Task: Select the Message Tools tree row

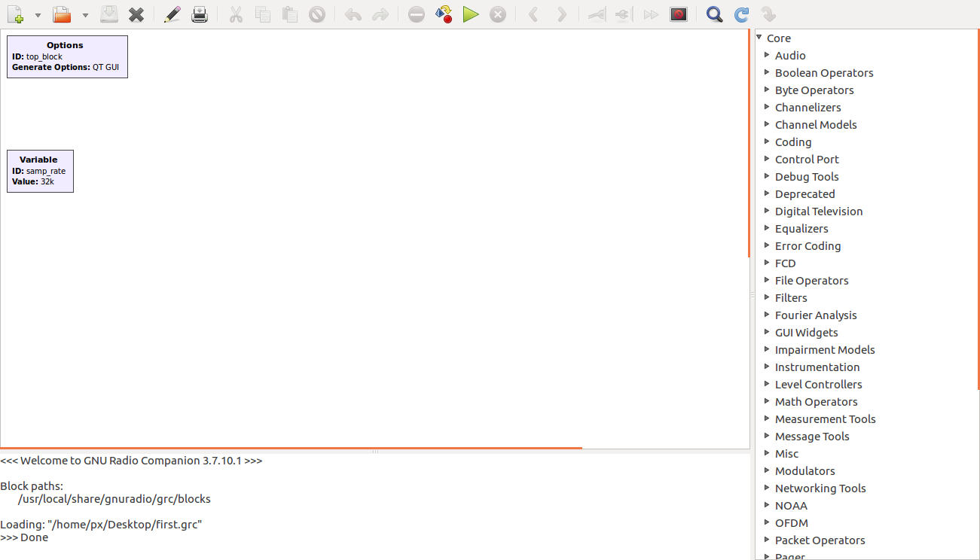Action: click(x=866, y=437)
